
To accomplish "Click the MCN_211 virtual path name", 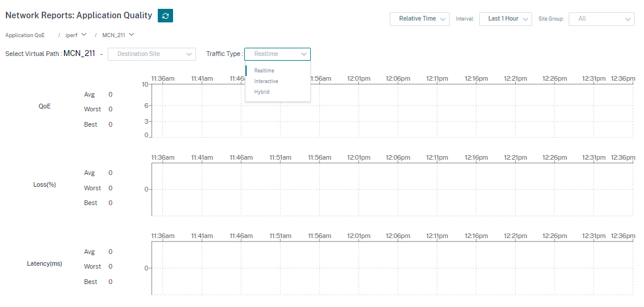I will coord(79,54).
